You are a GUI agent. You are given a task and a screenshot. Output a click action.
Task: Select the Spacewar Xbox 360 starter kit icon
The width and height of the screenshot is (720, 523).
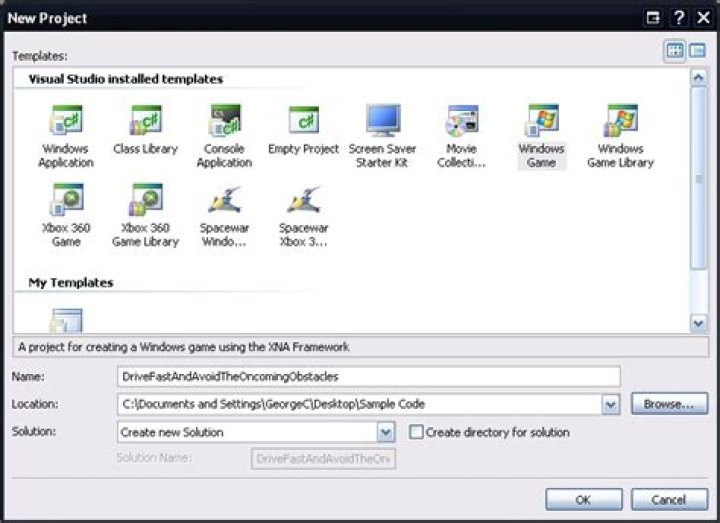(x=304, y=200)
